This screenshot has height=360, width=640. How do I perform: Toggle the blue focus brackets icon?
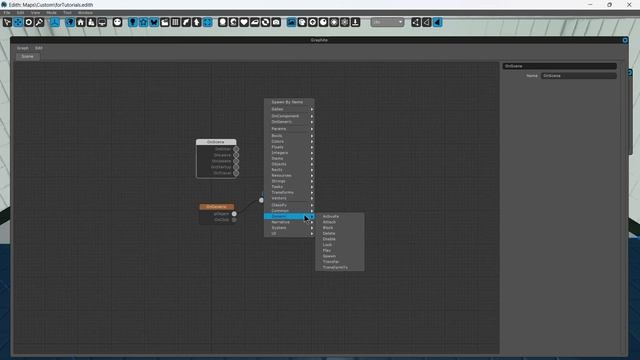(x=207, y=22)
